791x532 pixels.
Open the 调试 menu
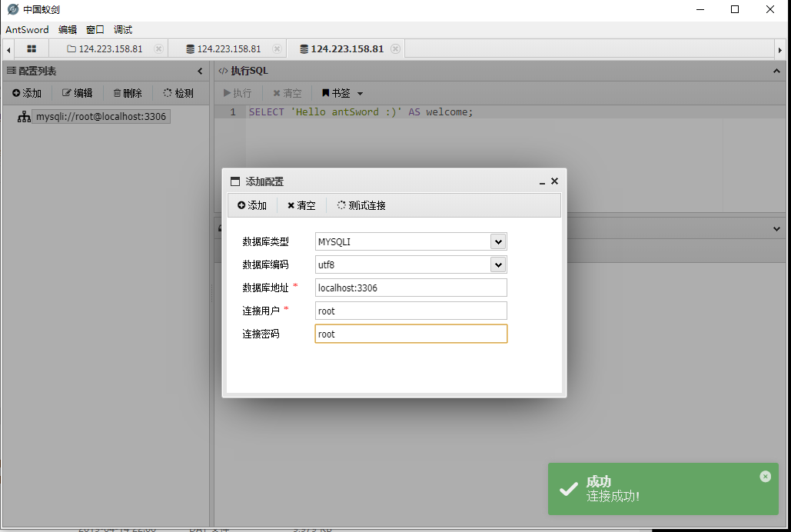[x=122, y=30]
